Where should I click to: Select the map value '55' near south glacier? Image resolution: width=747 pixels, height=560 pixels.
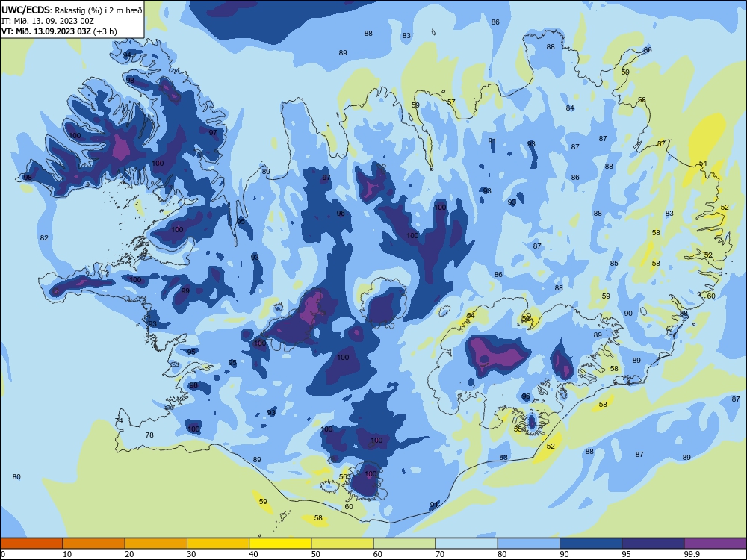[518, 429]
